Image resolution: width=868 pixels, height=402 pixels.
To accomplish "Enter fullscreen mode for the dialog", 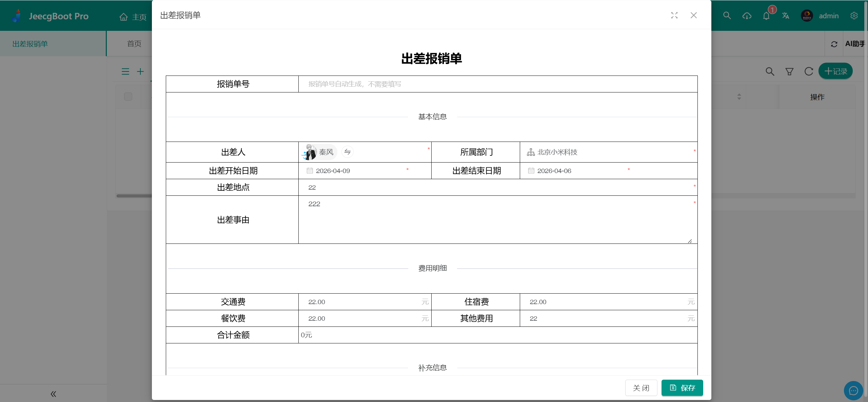I will [x=674, y=15].
